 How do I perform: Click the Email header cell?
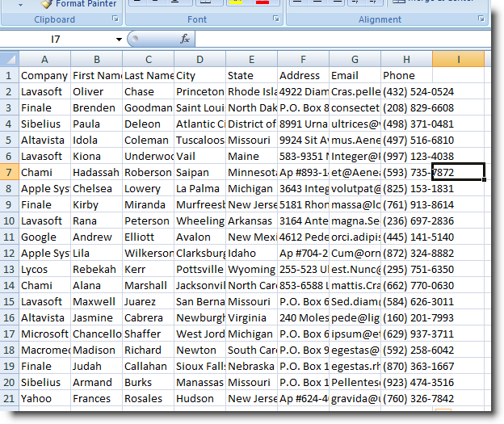coord(355,76)
